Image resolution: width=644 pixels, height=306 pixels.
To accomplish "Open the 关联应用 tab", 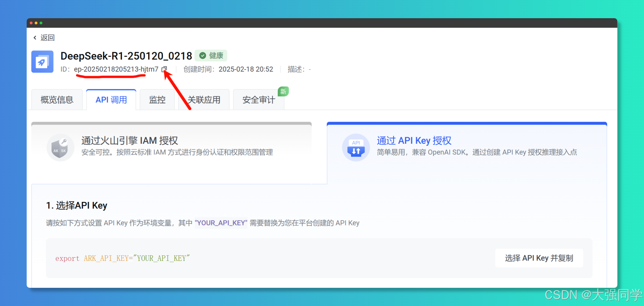I will coord(204,100).
